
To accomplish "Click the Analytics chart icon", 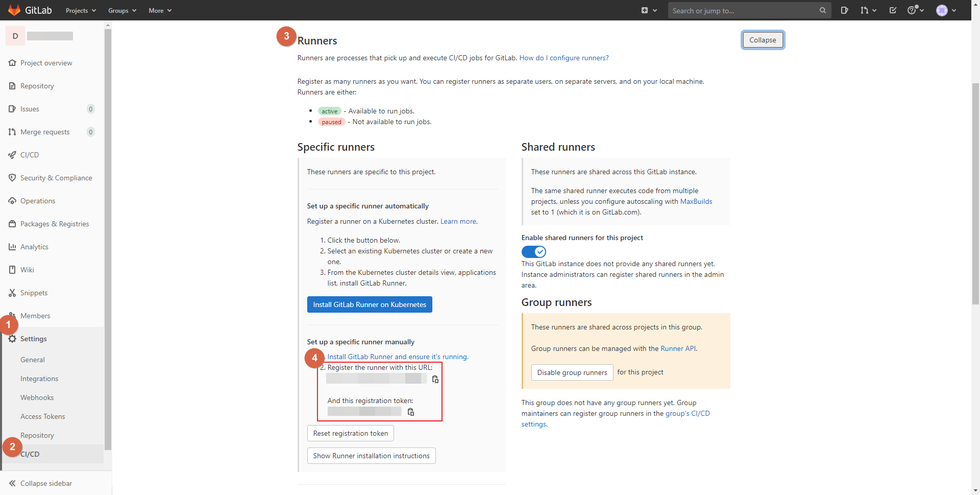I will point(12,247).
